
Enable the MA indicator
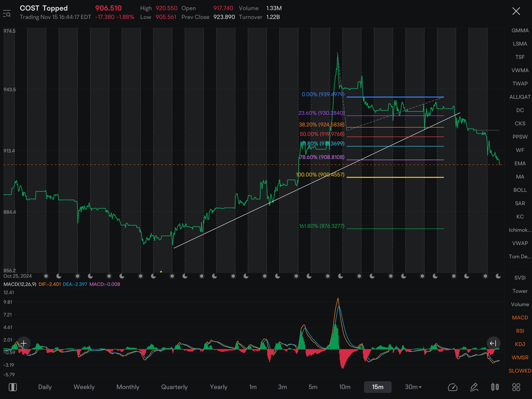[520, 177]
